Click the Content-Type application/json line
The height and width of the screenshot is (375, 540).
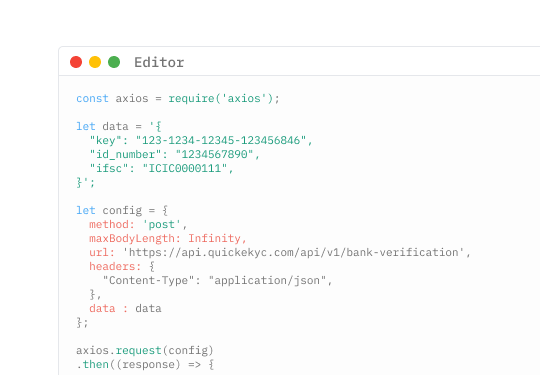pos(217,281)
